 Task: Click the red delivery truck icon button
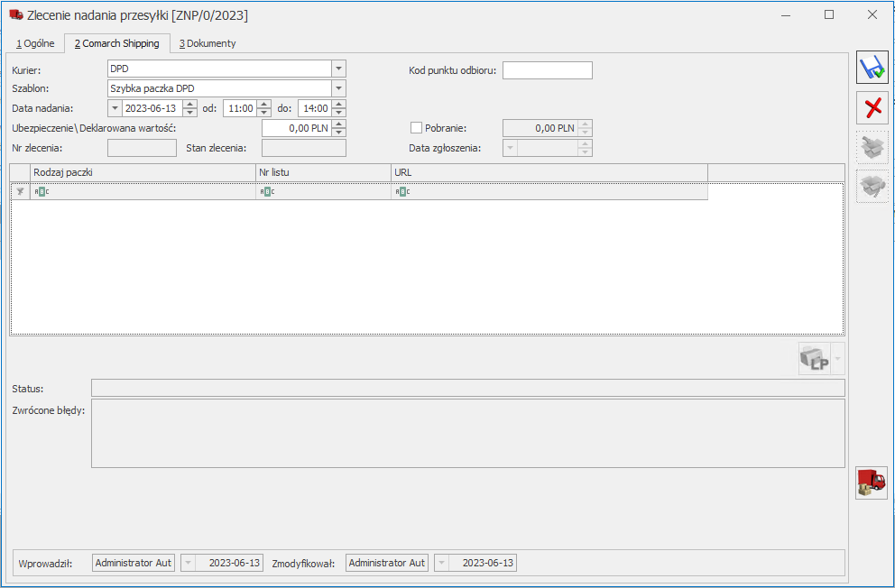click(872, 483)
